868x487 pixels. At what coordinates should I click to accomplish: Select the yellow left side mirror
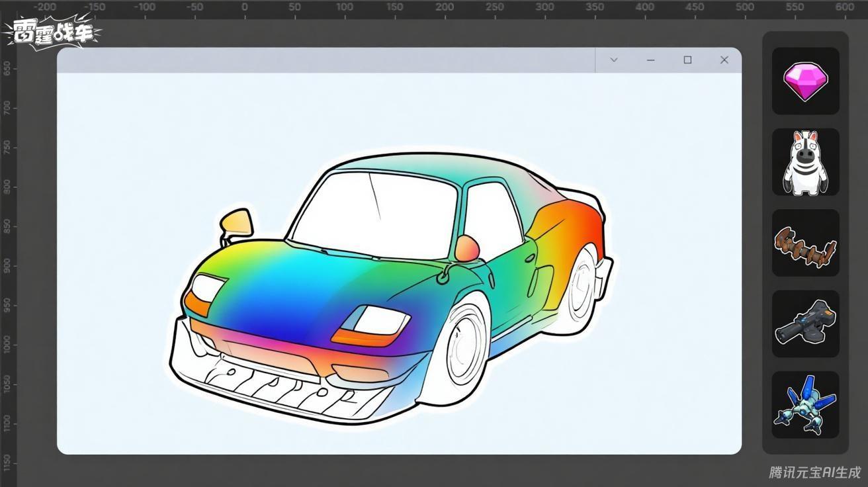[238, 222]
